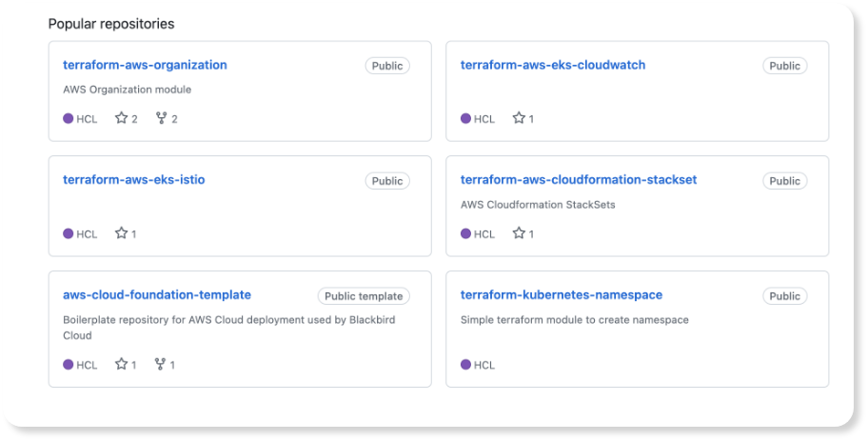The height and width of the screenshot is (441, 868).
Task: Click Public badge on terraform-aws-cloudformation-stackset card
Action: 785,181
